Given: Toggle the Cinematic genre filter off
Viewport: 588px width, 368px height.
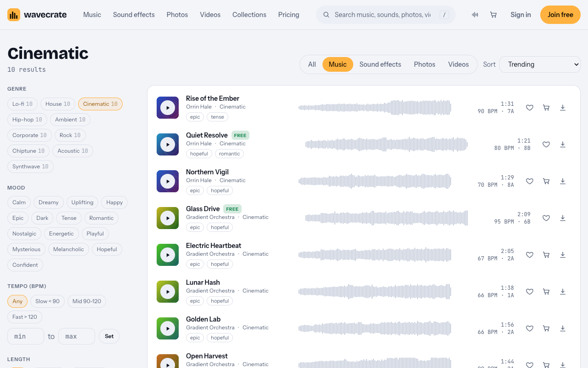Looking at the screenshot, I should click(x=100, y=104).
